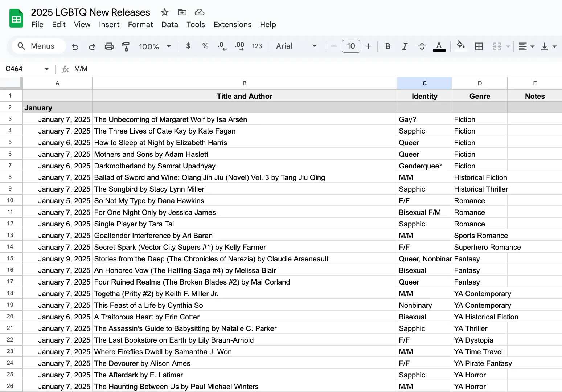Click the Print icon
This screenshot has width=562, height=392.
point(109,46)
